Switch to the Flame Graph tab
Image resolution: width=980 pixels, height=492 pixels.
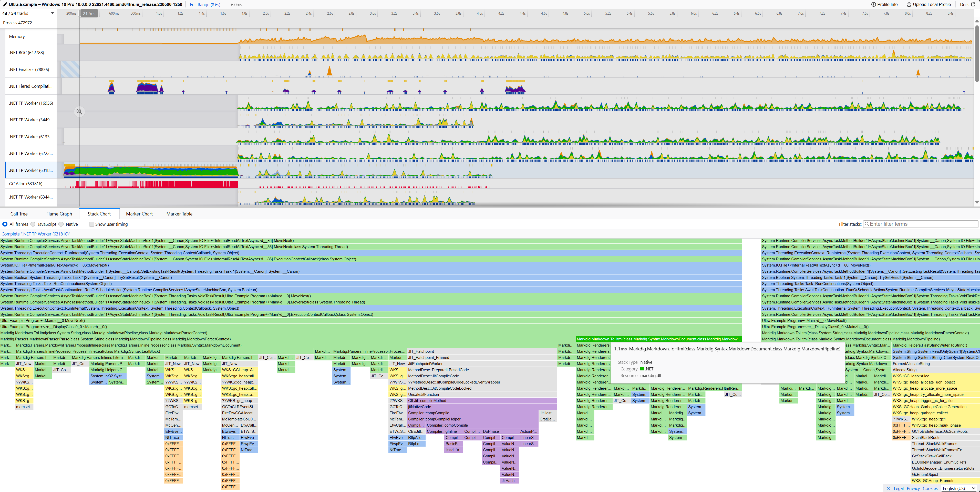coord(59,214)
